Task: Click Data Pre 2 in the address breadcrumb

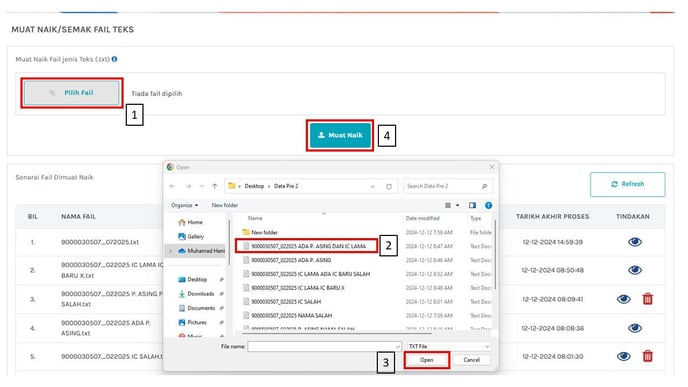Action: click(286, 186)
